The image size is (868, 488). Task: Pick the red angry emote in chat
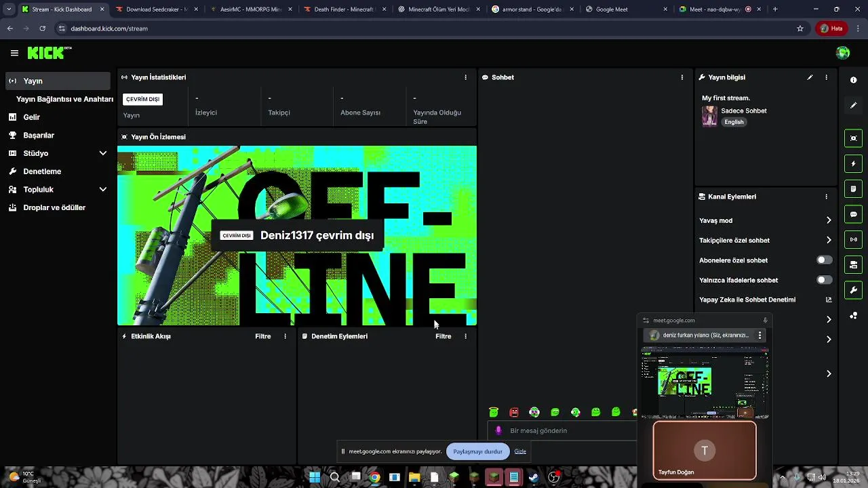[x=514, y=412]
